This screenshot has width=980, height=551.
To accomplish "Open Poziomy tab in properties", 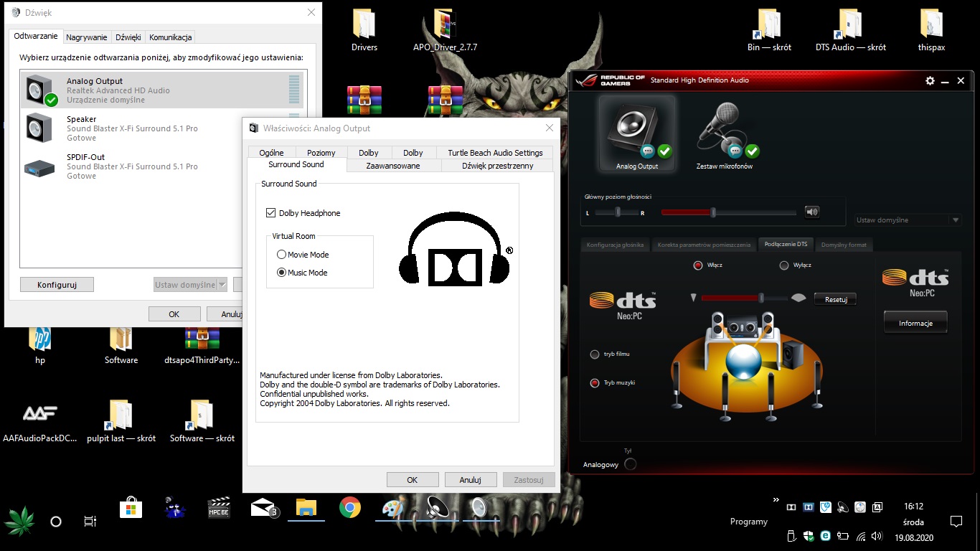I will click(321, 153).
